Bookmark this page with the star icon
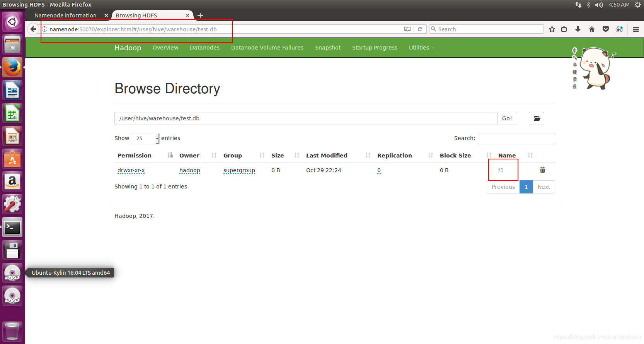644x344 pixels. (552, 29)
